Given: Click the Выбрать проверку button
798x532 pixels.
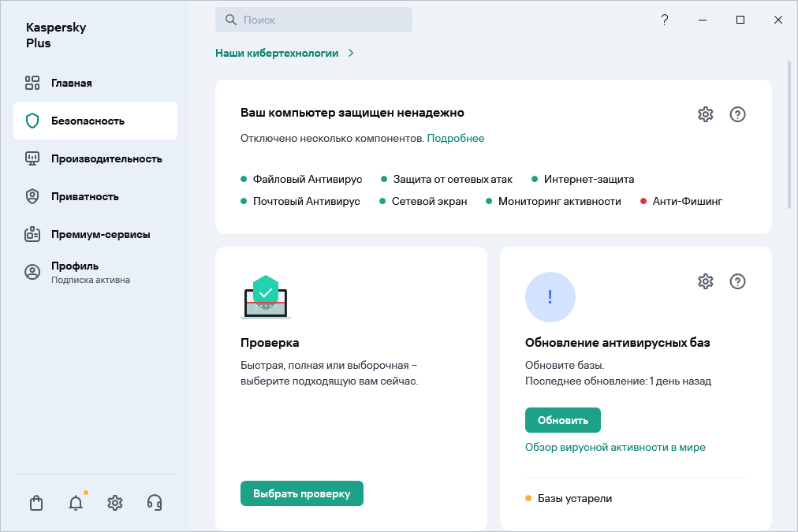Looking at the screenshot, I should click(302, 493).
